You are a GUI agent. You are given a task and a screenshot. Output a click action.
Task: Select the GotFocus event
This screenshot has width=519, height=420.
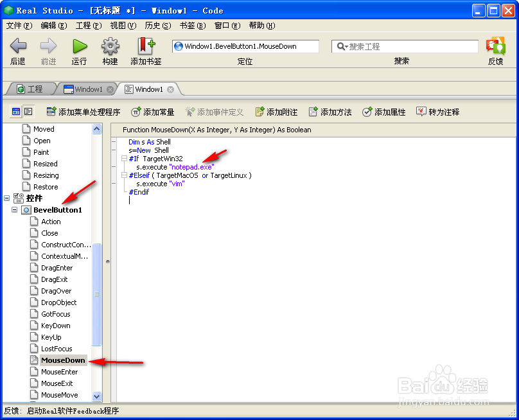[56, 314]
